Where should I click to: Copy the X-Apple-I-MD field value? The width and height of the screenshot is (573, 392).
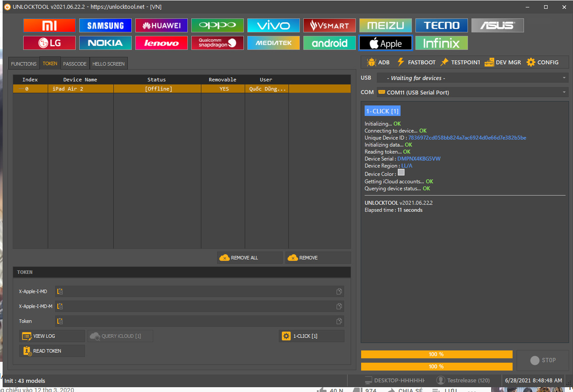[x=339, y=291]
